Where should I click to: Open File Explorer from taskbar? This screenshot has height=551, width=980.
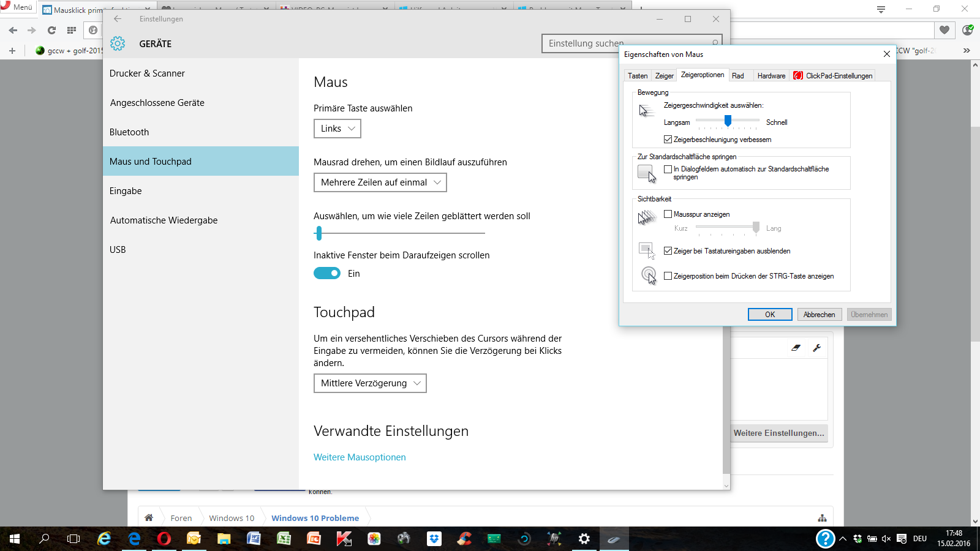coord(224,539)
